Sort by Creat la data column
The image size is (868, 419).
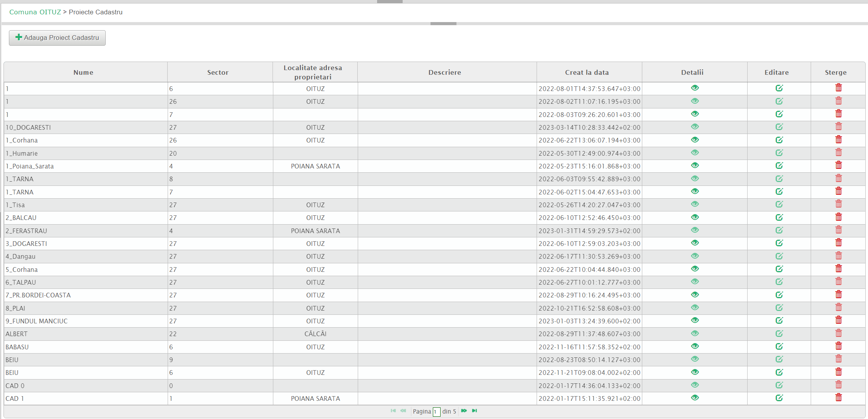click(x=587, y=72)
